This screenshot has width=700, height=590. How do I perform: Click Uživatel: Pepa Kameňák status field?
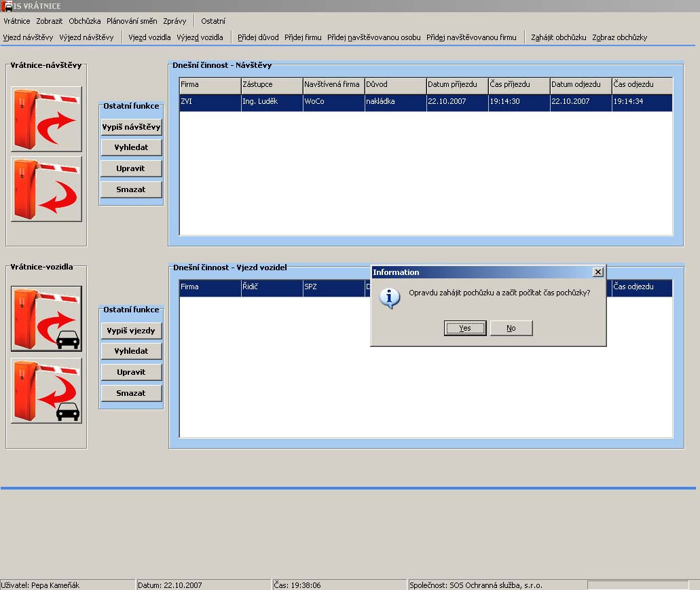click(67, 585)
